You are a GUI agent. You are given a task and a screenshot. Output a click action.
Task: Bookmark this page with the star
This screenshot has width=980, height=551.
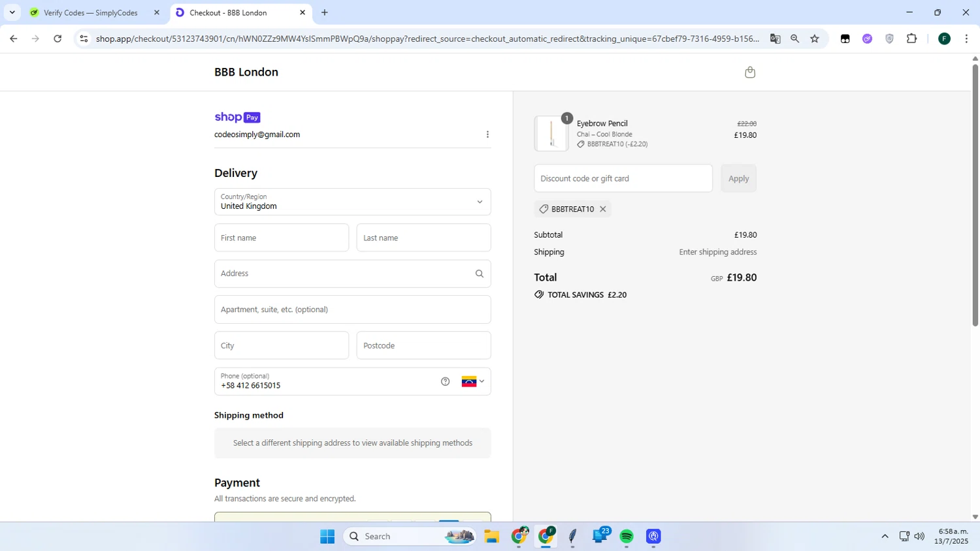point(815,39)
